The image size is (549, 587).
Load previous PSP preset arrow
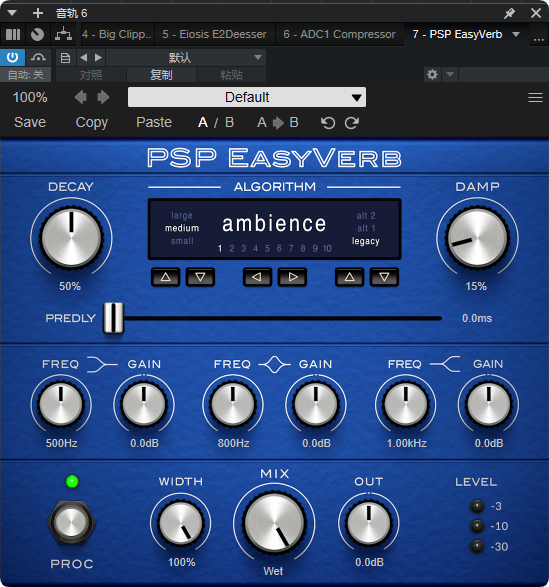point(81,97)
